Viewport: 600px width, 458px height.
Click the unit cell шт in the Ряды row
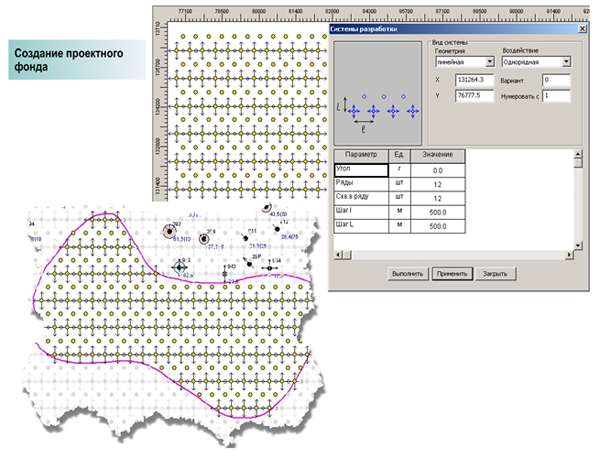399,184
